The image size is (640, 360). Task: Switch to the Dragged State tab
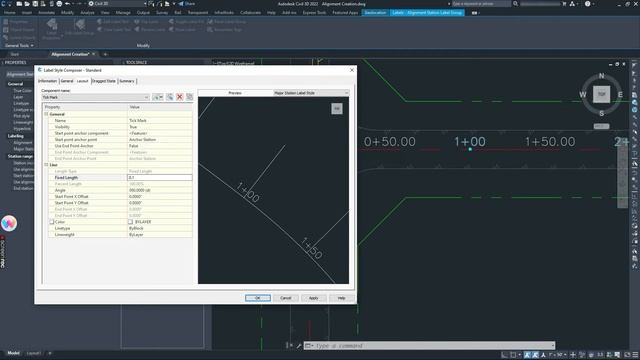point(104,81)
